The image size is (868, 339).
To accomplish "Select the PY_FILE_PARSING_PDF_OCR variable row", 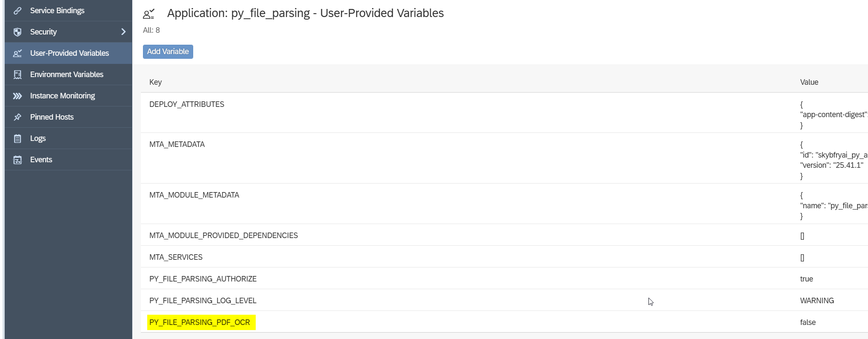I will tap(200, 322).
